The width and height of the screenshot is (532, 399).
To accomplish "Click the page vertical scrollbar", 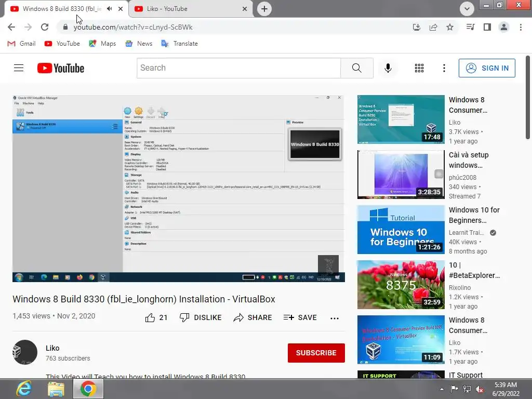I will [528, 97].
